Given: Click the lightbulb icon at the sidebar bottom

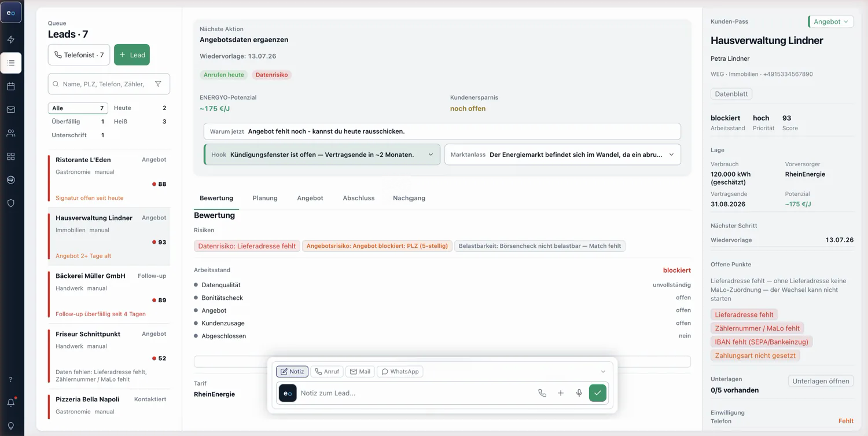Looking at the screenshot, I should [x=11, y=426].
